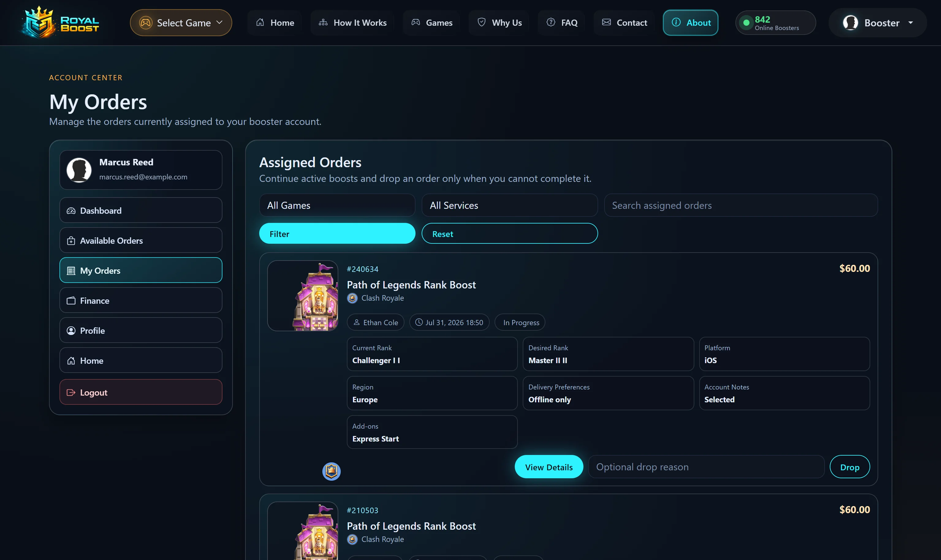Click the Booster avatar in the header
This screenshot has width=941, height=560.
(850, 23)
